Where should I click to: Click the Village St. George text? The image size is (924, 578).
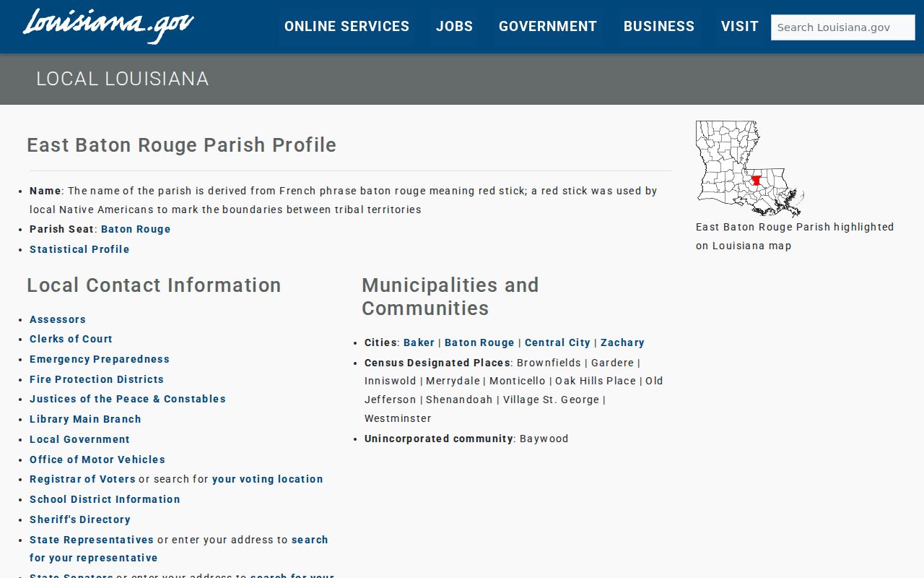[552, 400]
